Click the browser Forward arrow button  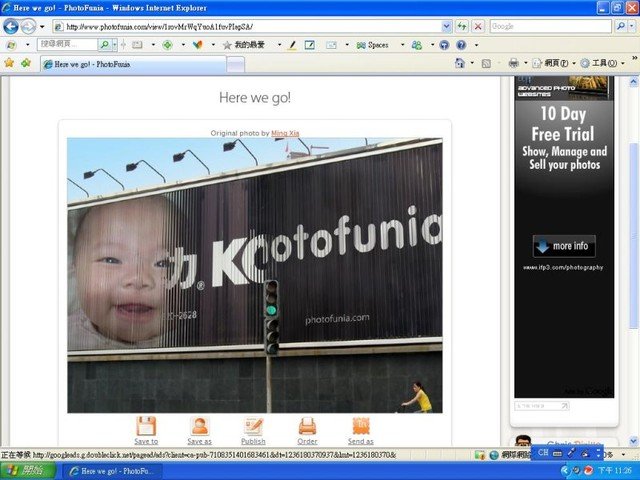click(x=28, y=27)
